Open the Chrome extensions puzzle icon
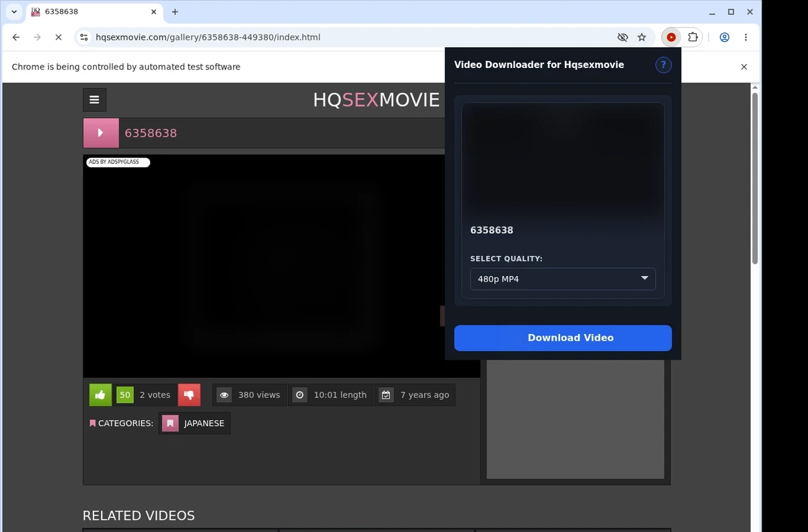The width and height of the screenshot is (808, 532). click(692, 38)
